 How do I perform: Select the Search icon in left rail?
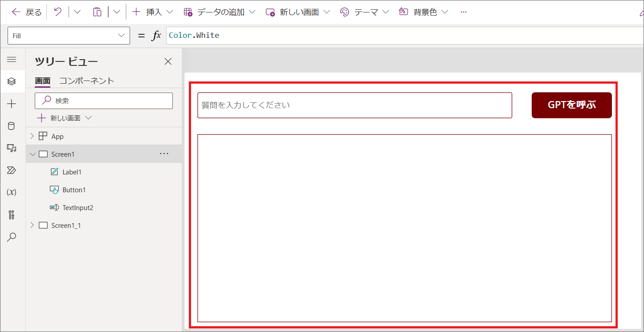12,237
